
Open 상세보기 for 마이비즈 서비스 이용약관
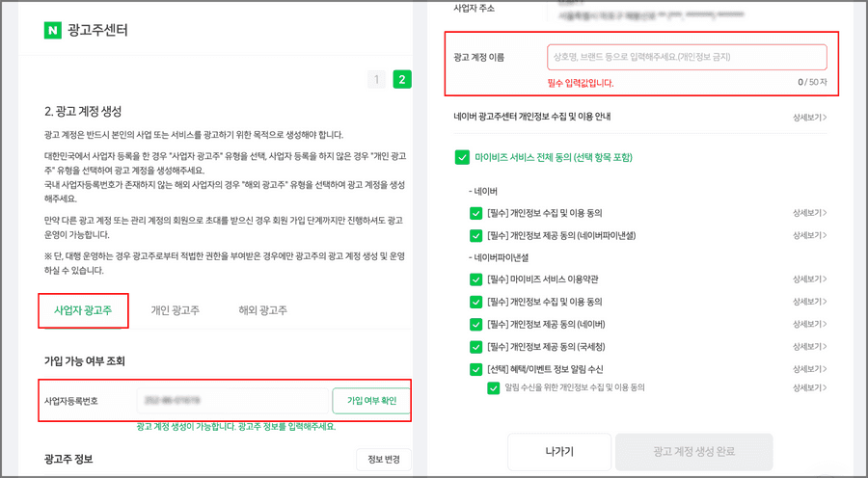pyautogui.click(x=810, y=279)
